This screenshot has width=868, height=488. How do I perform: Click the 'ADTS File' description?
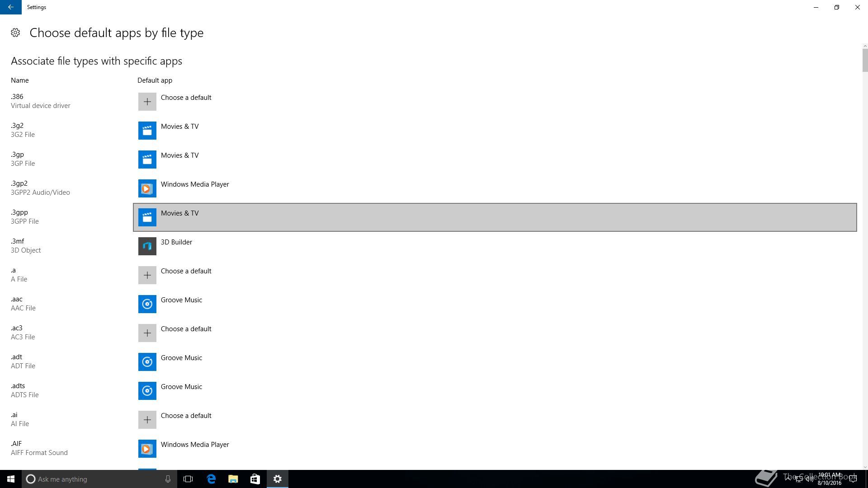[x=25, y=395]
